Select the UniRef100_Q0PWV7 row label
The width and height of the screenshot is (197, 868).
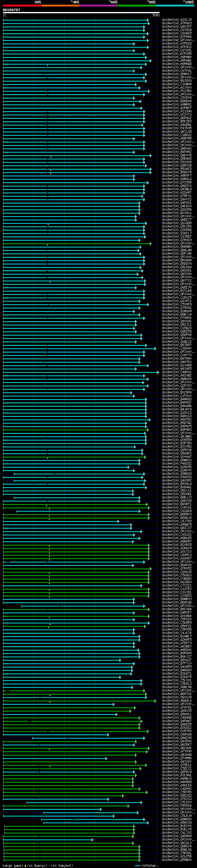pyautogui.click(x=177, y=108)
